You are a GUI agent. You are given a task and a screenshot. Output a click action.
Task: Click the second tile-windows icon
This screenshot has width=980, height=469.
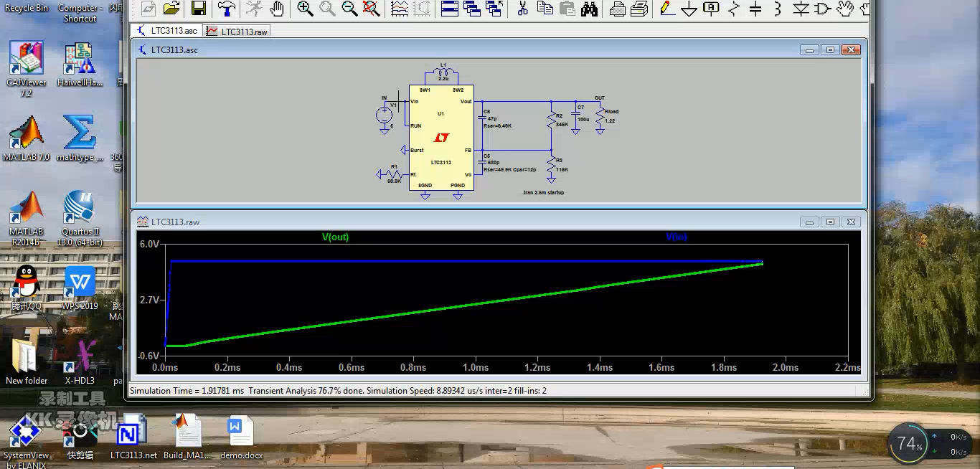pyautogui.click(x=472, y=9)
